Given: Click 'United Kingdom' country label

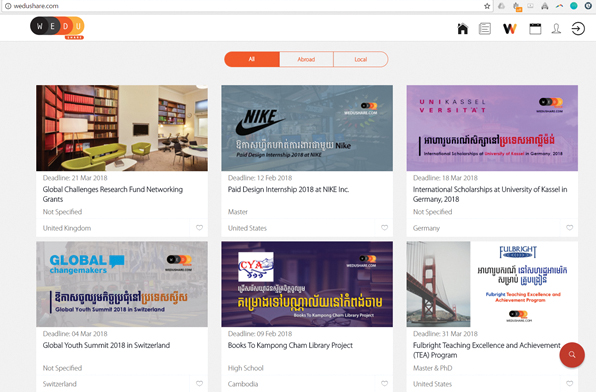Looking at the screenshot, I should click(x=67, y=228).
